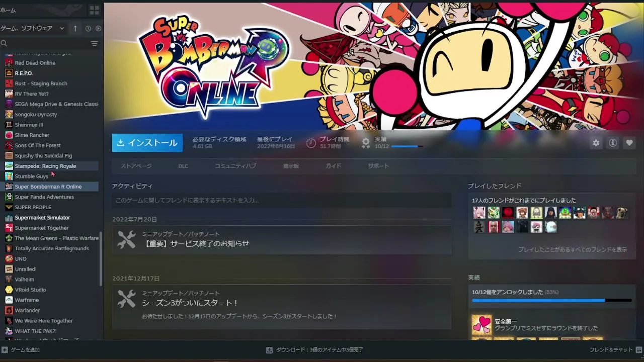The width and height of the screenshot is (644, 362).
Task: Open We Were Here Together entry
Action: [44, 321]
